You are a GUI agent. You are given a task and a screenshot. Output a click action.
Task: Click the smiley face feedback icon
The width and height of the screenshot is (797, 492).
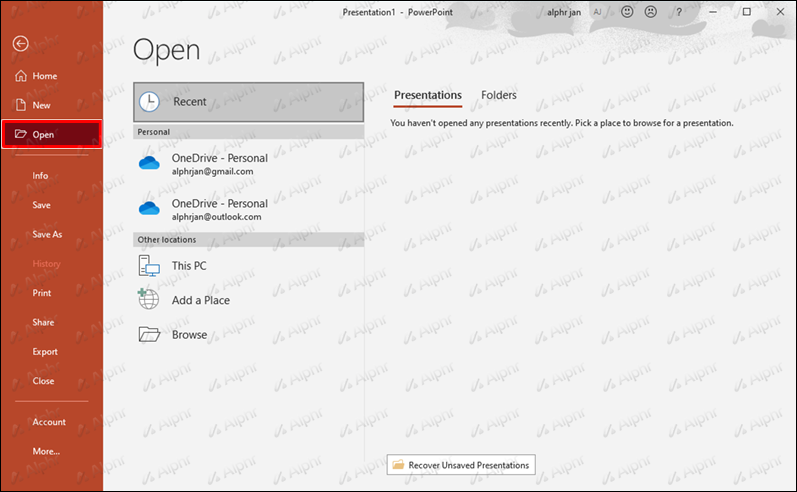coord(627,12)
